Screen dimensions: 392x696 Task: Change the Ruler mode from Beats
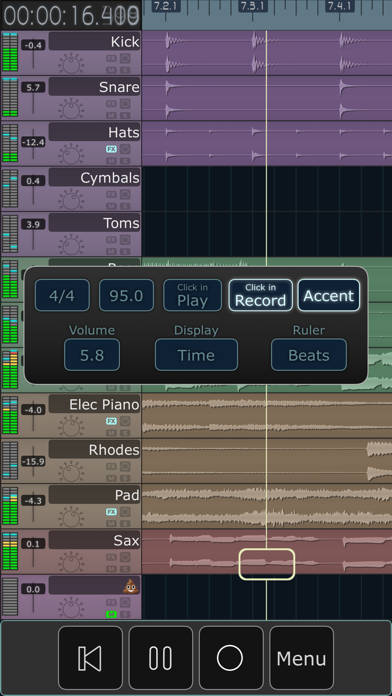[309, 355]
